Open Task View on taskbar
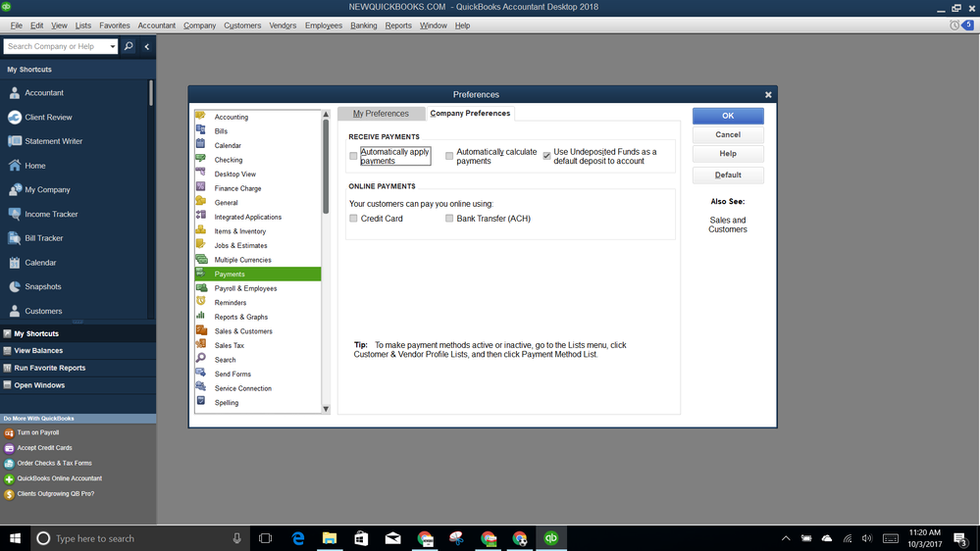 click(266, 538)
